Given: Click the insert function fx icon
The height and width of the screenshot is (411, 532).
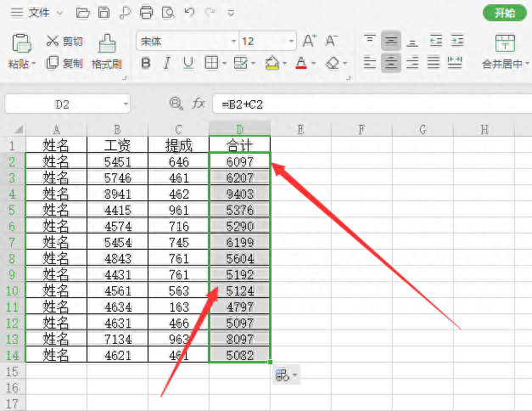Looking at the screenshot, I should 199,104.
